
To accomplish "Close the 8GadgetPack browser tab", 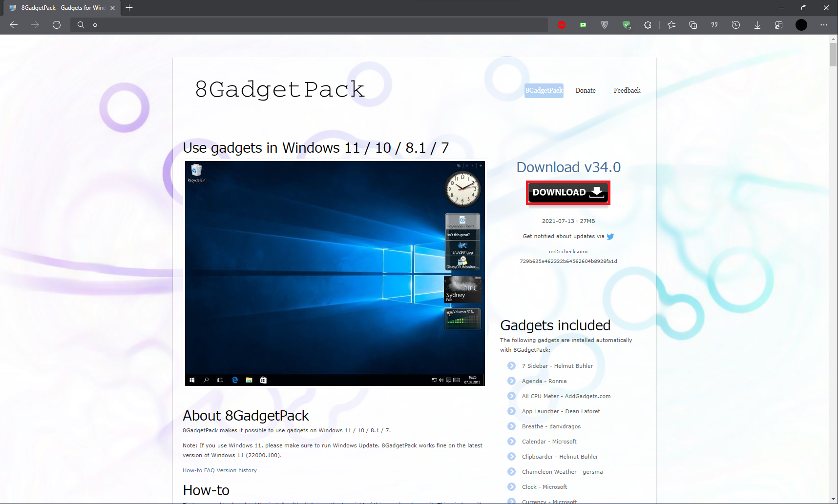I will point(113,8).
